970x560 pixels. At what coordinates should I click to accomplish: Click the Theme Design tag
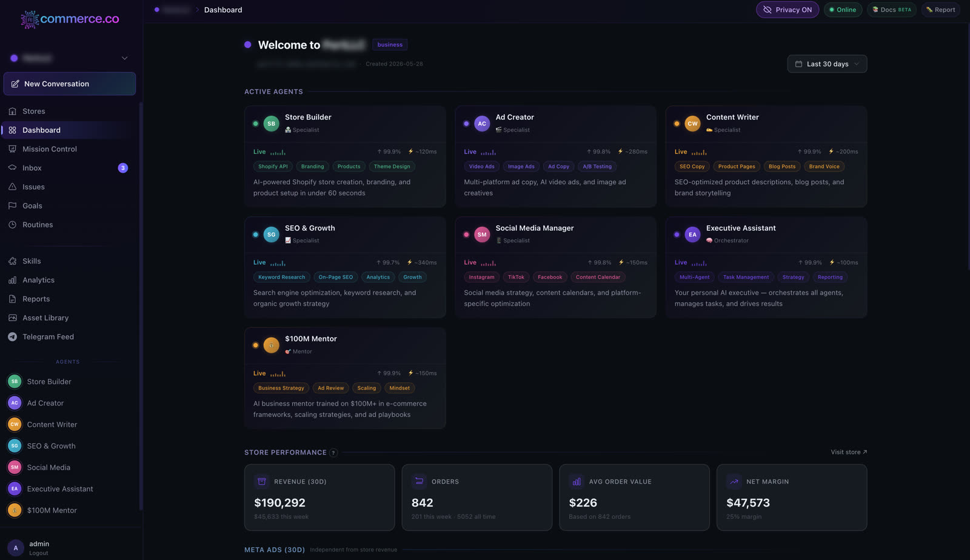tap(392, 167)
